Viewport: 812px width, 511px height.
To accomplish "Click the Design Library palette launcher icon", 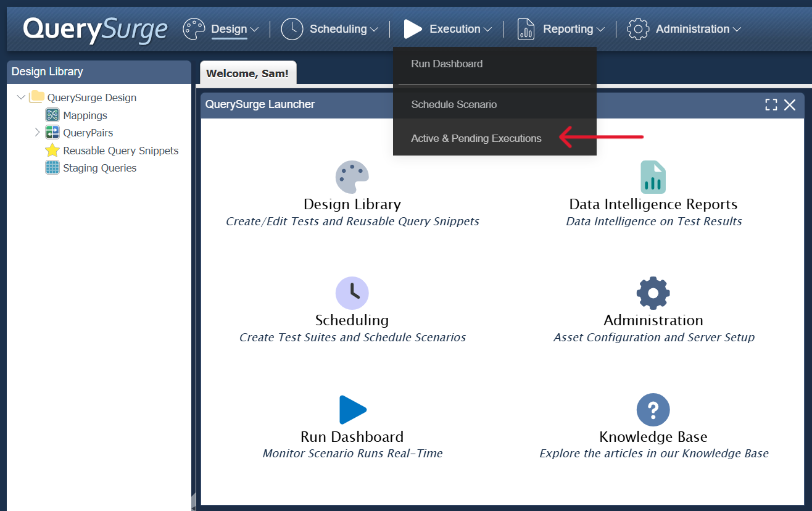I will coord(352,177).
